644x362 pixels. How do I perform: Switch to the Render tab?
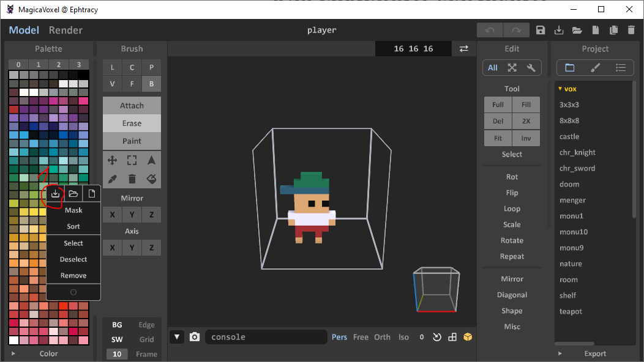tap(66, 29)
